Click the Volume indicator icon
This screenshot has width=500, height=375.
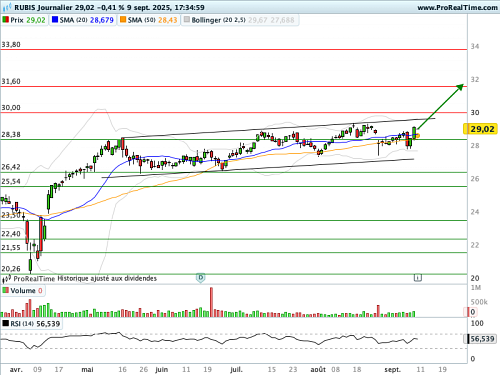[x=6, y=290]
